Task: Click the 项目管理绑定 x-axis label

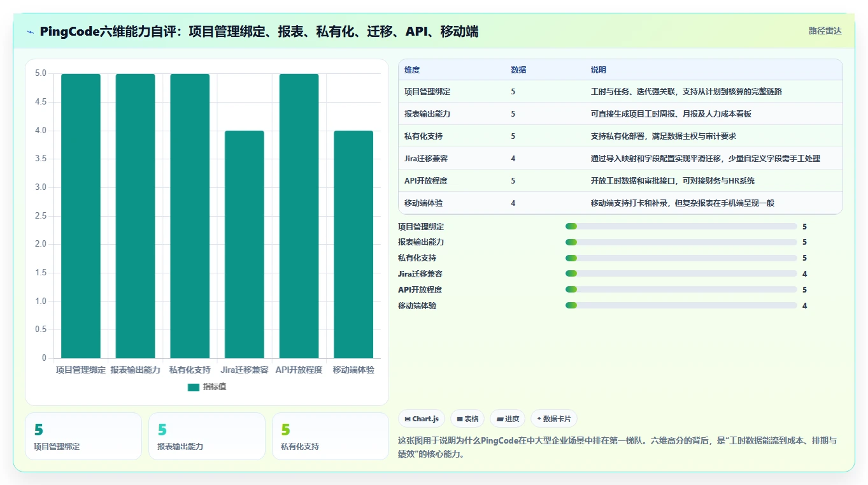Action: click(x=81, y=370)
